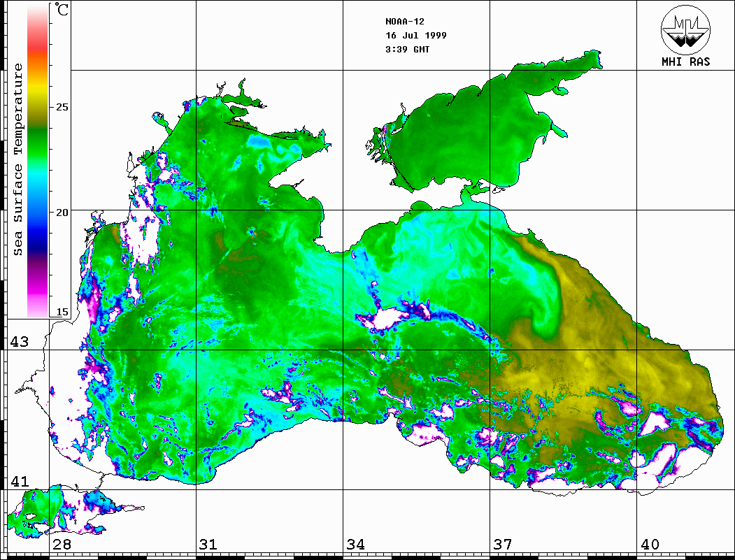Click longitude label '37'
The height and width of the screenshot is (560, 735).
point(503,544)
